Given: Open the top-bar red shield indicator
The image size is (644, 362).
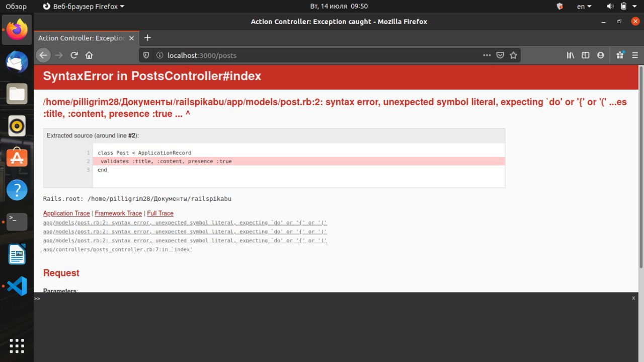Looking at the screenshot, I should tap(560, 6).
